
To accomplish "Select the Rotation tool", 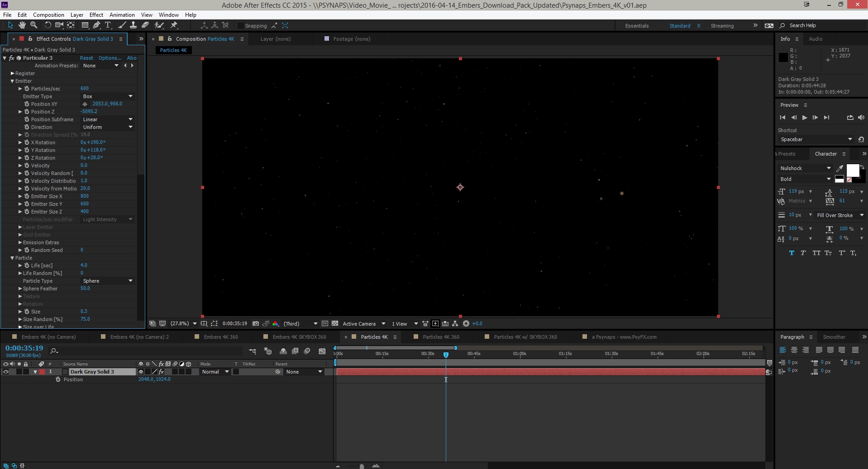I will click(48, 25).
